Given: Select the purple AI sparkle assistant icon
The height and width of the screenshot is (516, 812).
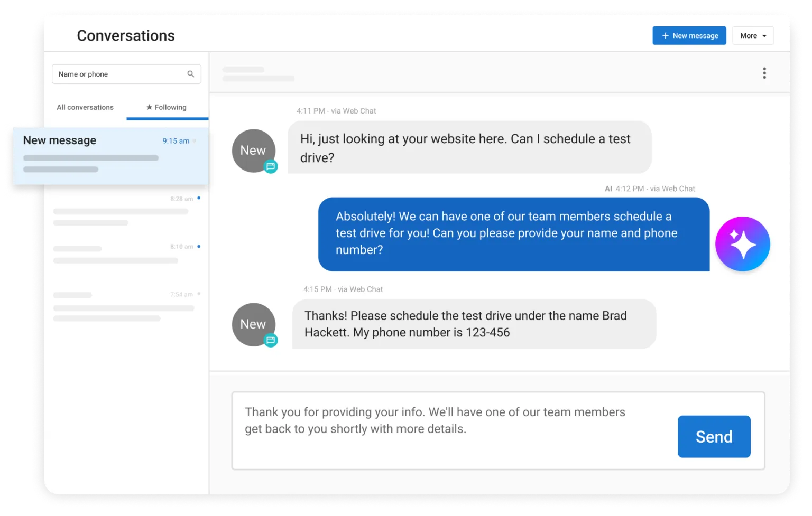Looking at the screenshot, I should coord(742,243).
